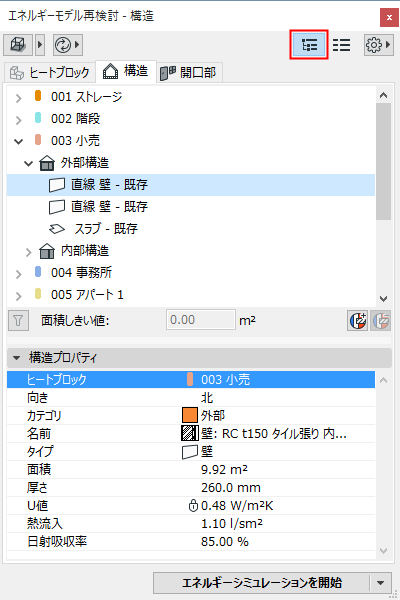The image size is (400, 600).
Task: Toggle the U値 lock icon
Action: point(193,506)
